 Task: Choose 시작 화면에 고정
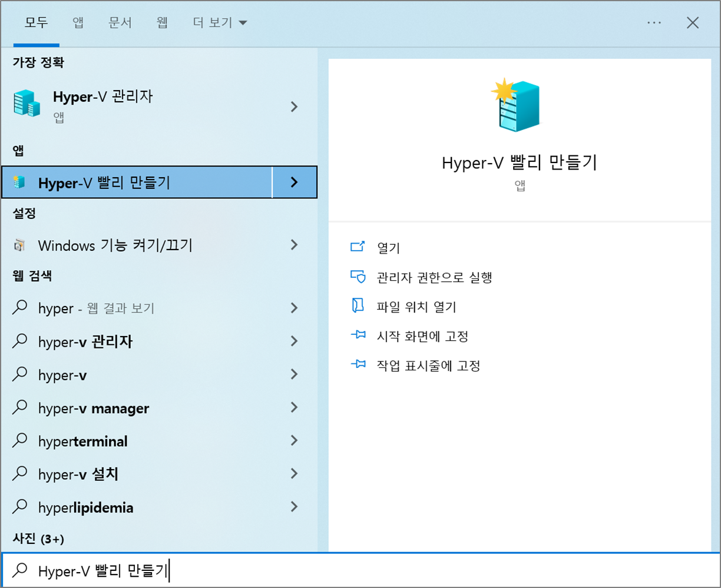422,337
